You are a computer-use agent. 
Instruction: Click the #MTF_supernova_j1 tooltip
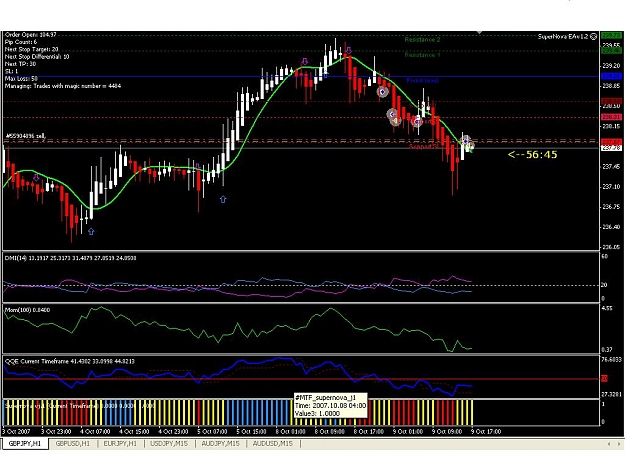[x=330, y=405]
